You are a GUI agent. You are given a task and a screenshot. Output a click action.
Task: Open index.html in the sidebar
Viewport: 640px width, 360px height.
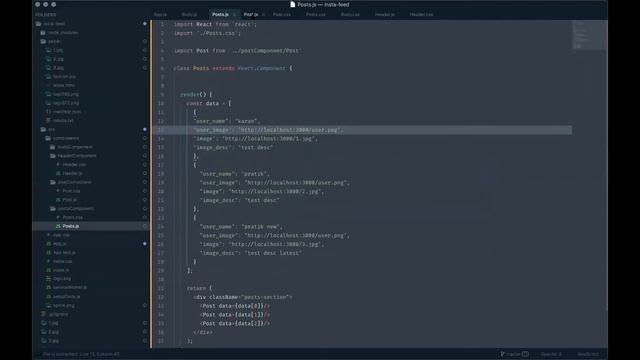[x=64, y=85]
